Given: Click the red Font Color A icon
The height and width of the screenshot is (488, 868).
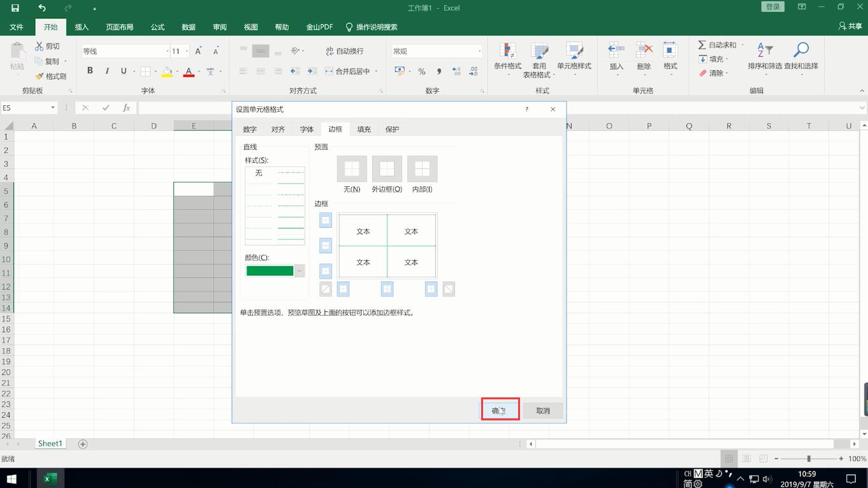Looking at the screenshot, I should 189,71.
